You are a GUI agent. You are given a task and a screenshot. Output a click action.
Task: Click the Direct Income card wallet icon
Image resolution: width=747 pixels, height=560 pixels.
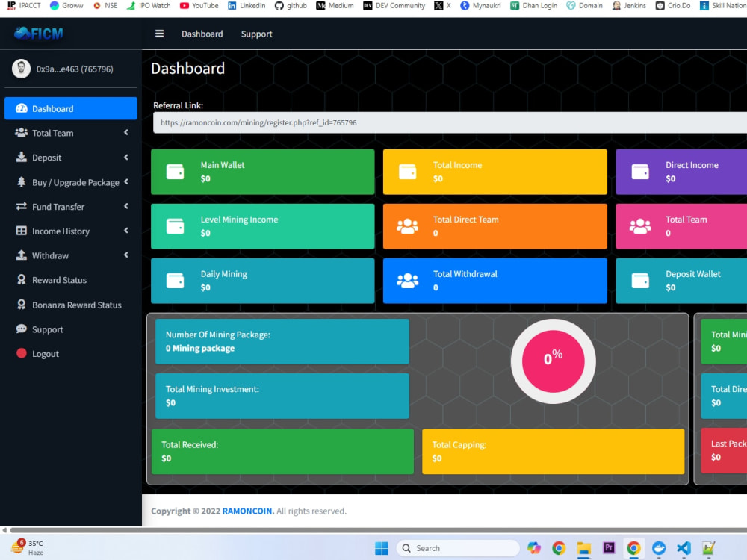[640, 172]
